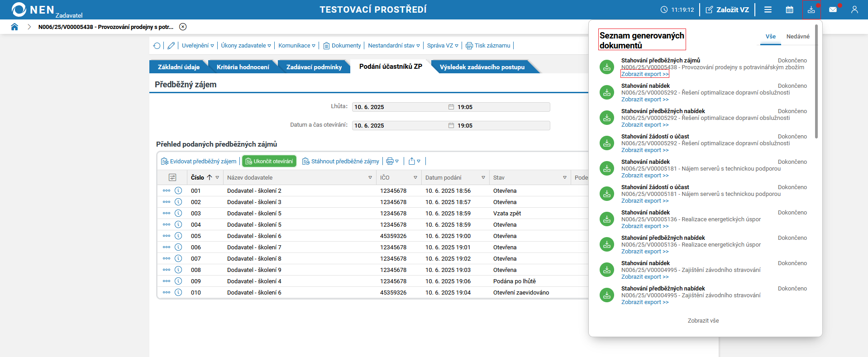Click the hamburger menu icon in header

point(768,10)
